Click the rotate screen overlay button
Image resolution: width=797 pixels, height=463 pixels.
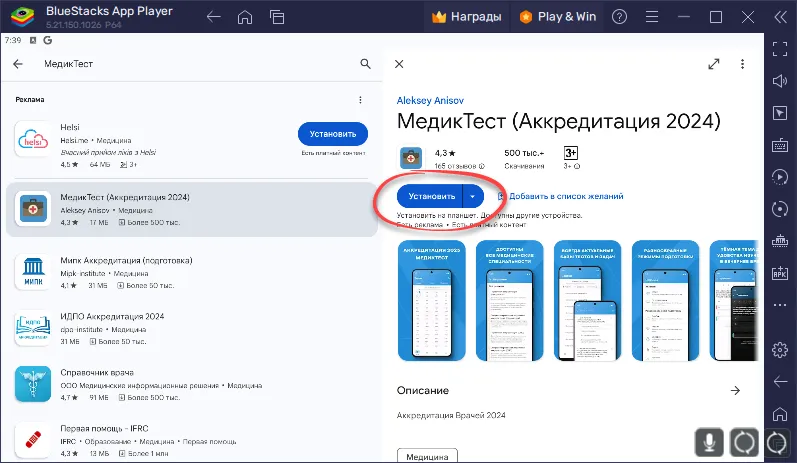tap(744, 442)
